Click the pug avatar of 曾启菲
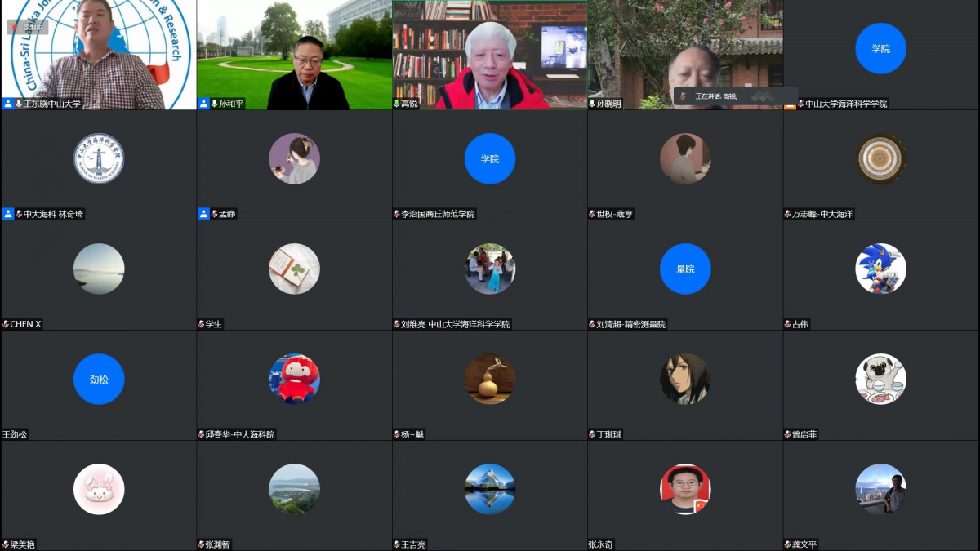The image size is (980, 551). [x=880, y=379]
